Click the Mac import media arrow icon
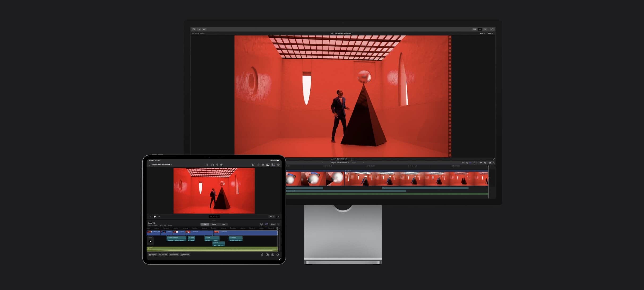 click(x=199, y=29)
